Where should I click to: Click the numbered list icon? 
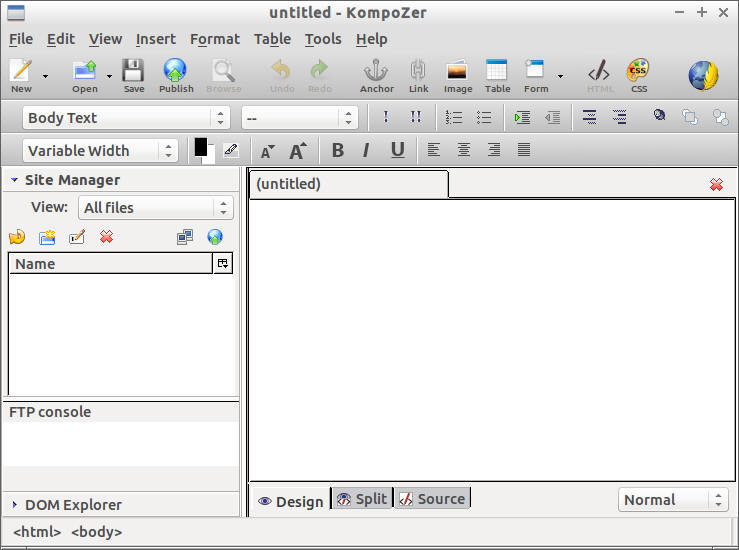tap(454, 118)
